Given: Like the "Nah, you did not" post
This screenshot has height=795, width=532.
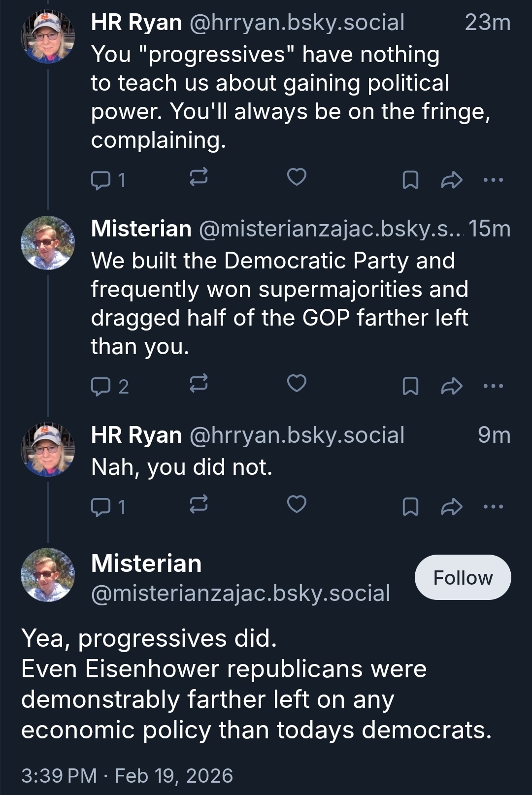Looking at the screenshot, I should [297, 505].
